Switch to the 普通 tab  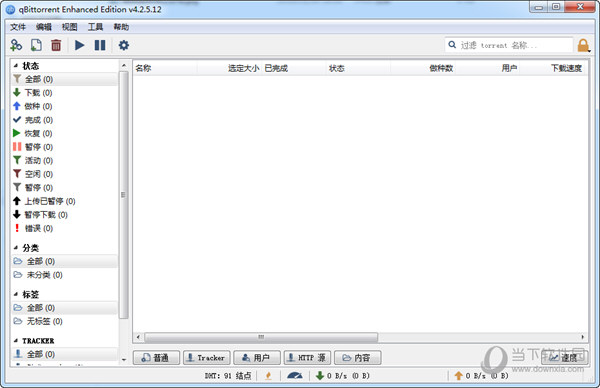click(156, 358)
